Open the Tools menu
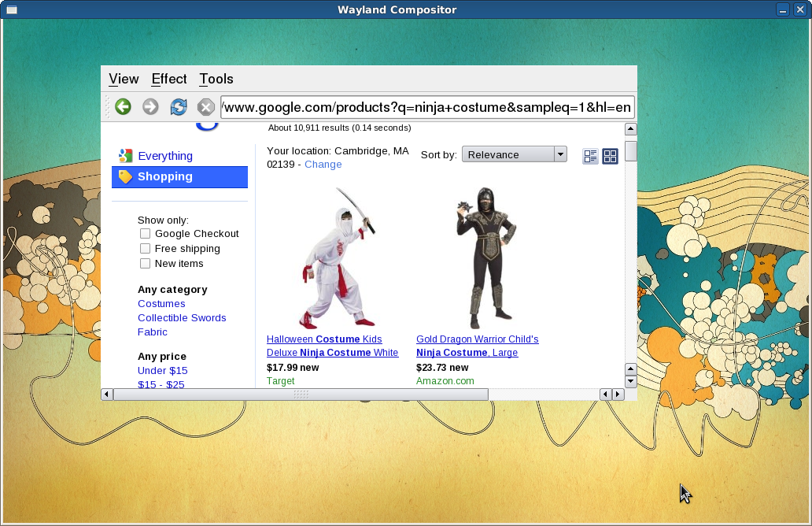This screenshot has width=812, height=526. coord(216,79)
